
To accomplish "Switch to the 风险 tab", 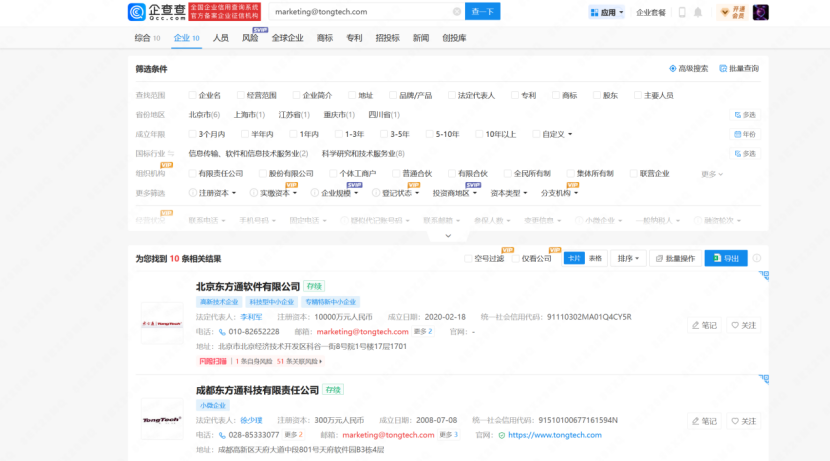I will coord(250,38).
